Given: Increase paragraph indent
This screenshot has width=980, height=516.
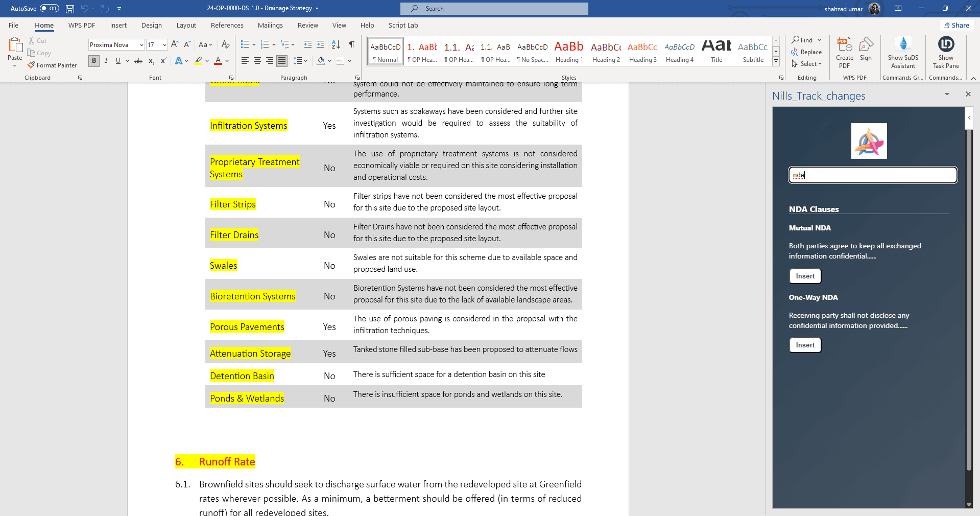Looking at the screenshot, I should 320,44.
